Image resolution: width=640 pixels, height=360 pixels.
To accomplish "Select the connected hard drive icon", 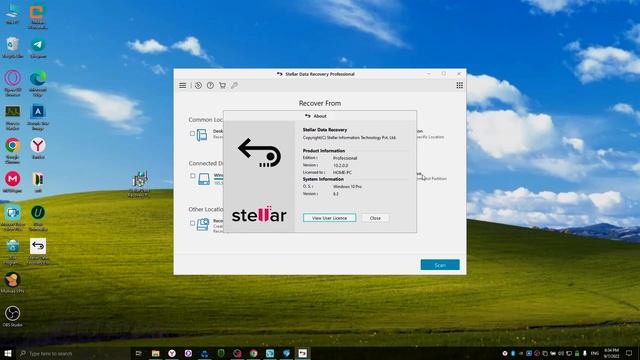I will pyautogui.click(x=204, y=179).
